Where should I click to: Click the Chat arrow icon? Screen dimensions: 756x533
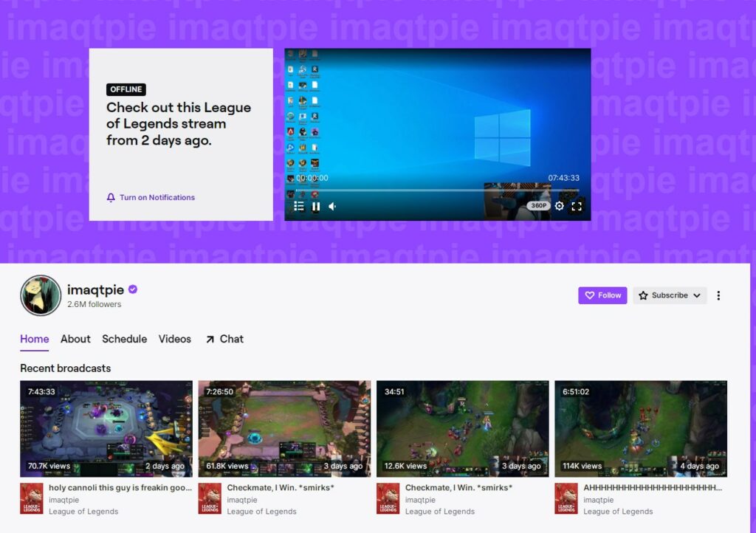click(210, 340)
